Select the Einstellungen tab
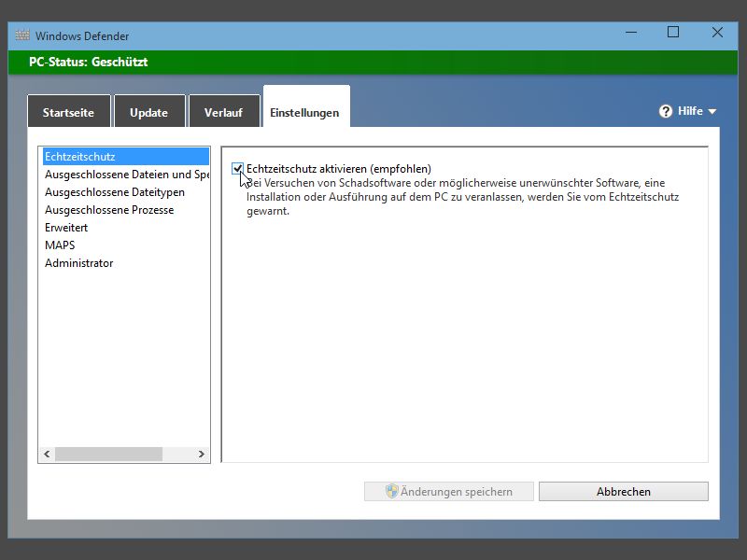Viewport: 747px width, 560px height. click(306, 106)
